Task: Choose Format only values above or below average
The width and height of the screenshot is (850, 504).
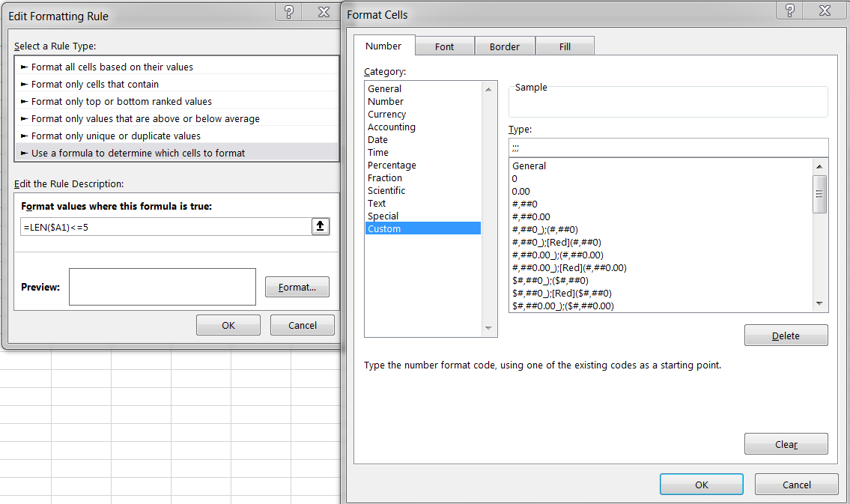Action: [x=177, y=118]
